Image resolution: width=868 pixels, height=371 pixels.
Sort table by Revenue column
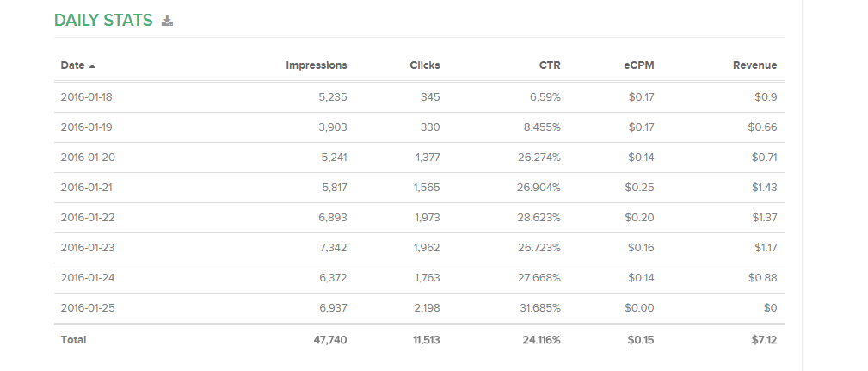(x=754, y=65)
